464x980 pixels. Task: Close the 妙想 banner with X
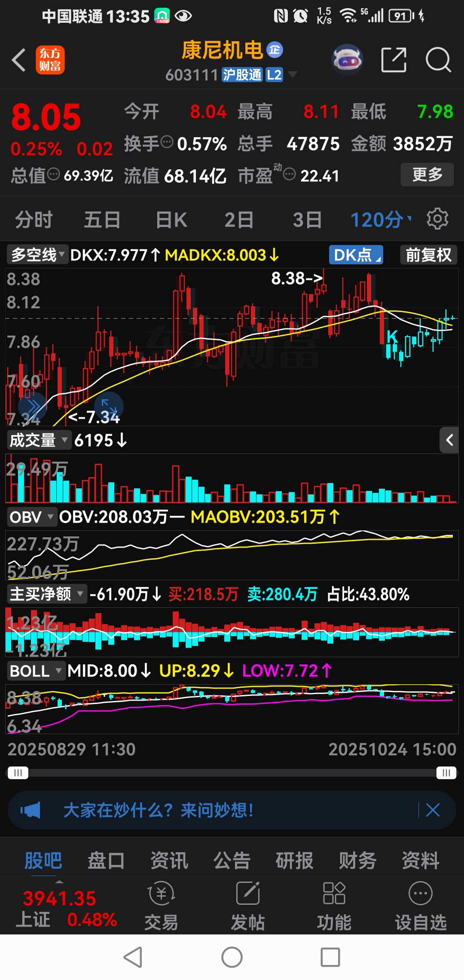click(x=432, y=810)
